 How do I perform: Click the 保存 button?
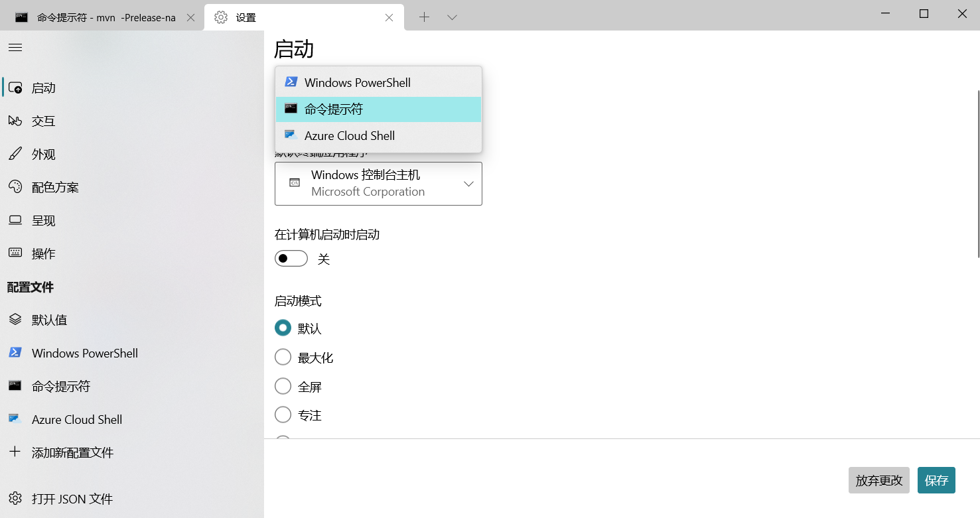tap(936, 480)
